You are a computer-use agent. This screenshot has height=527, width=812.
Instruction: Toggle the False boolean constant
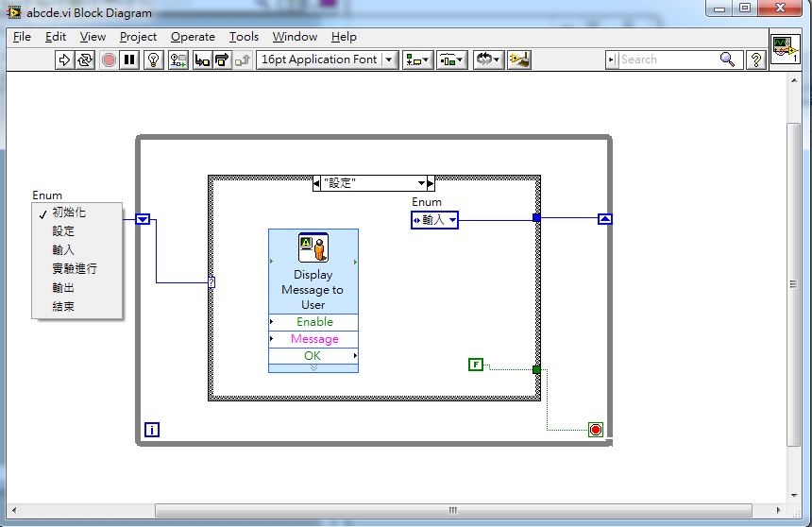coord(475,365)
